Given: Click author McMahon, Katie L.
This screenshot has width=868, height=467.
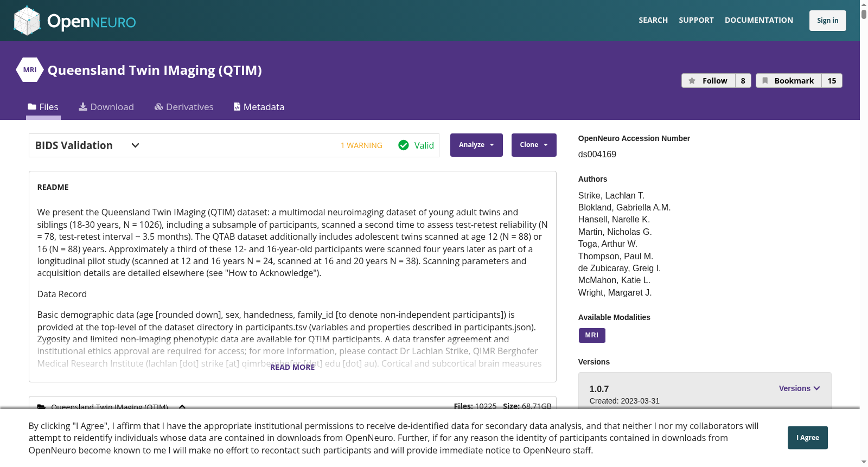Looking at the screenshot, I should click(614, 280).
